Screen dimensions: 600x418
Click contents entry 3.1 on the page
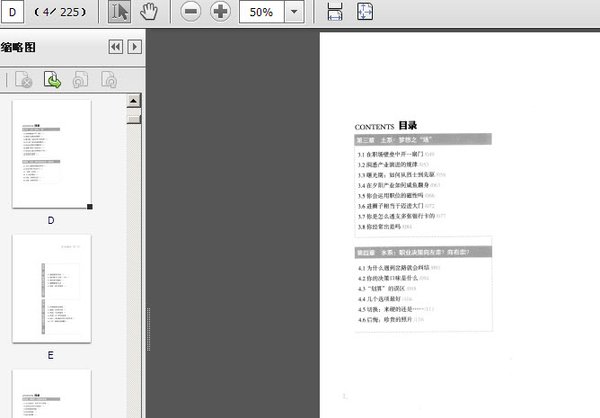point(396,154)
